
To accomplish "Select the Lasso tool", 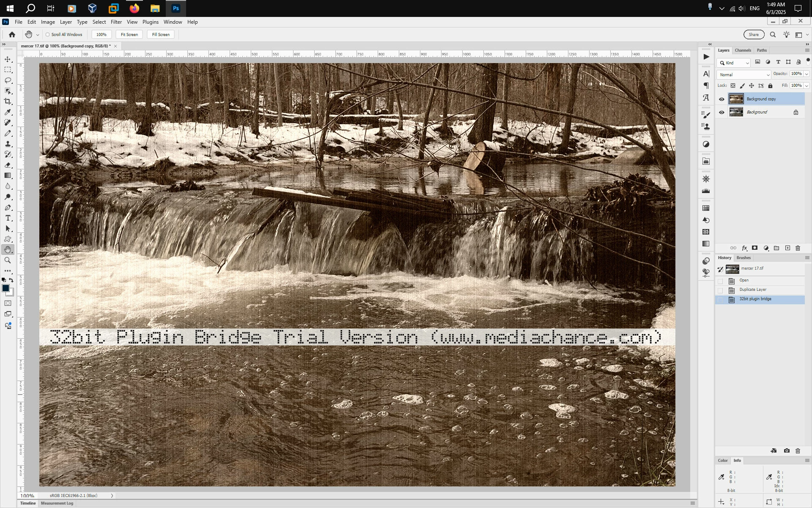I will [8, 80].
